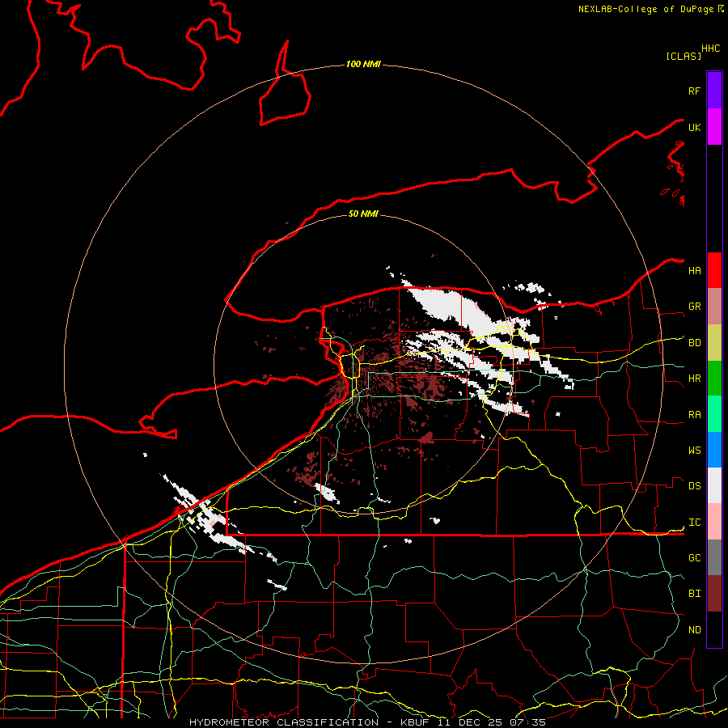Click the 'IC' legend label

pyautogui.click(x=694, y=523)
